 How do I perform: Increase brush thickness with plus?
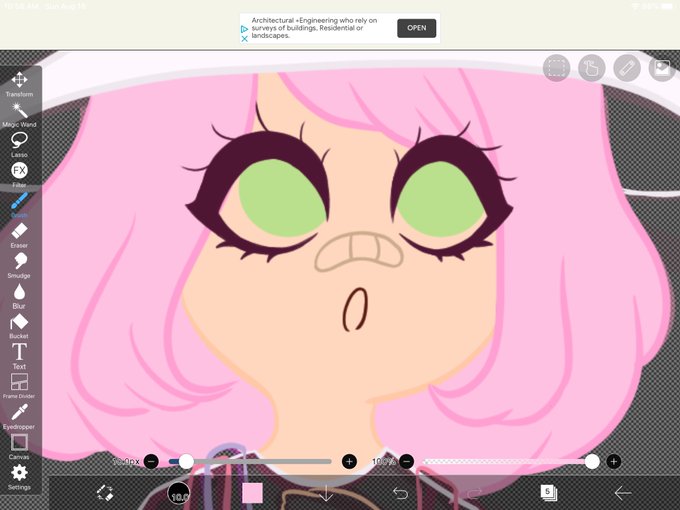[x=350, y=461]
